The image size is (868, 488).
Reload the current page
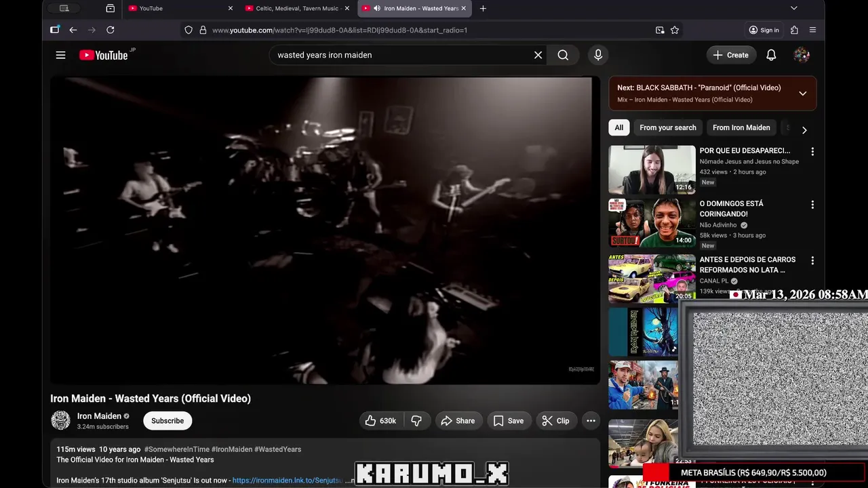click(x=111, y=30)
